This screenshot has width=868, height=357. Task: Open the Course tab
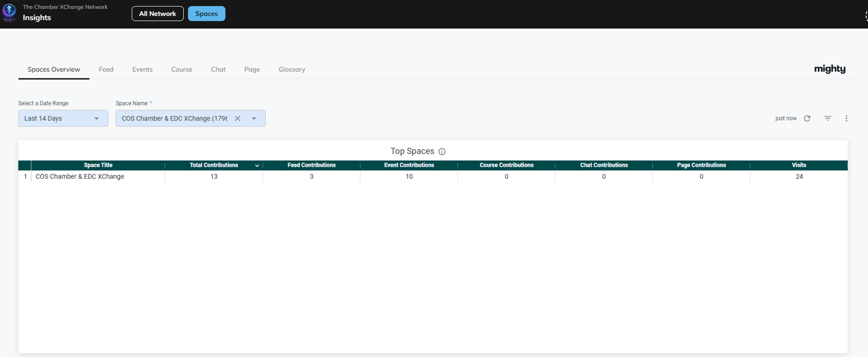(x=181, y=69)
